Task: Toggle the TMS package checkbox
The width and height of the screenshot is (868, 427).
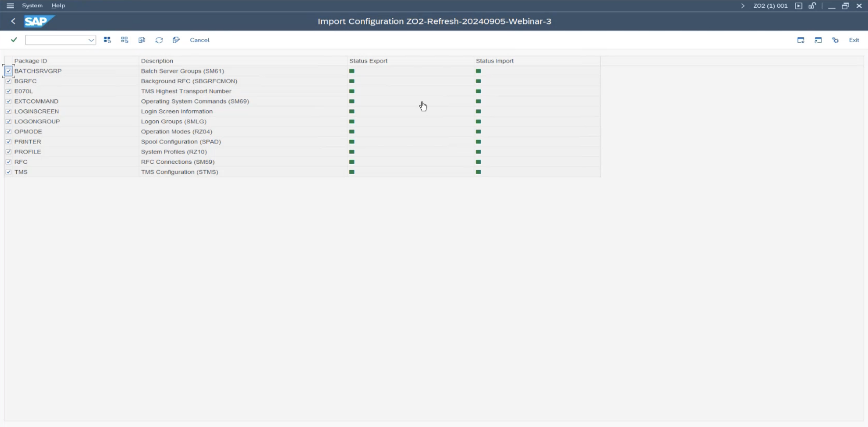Action: [8, 172]
